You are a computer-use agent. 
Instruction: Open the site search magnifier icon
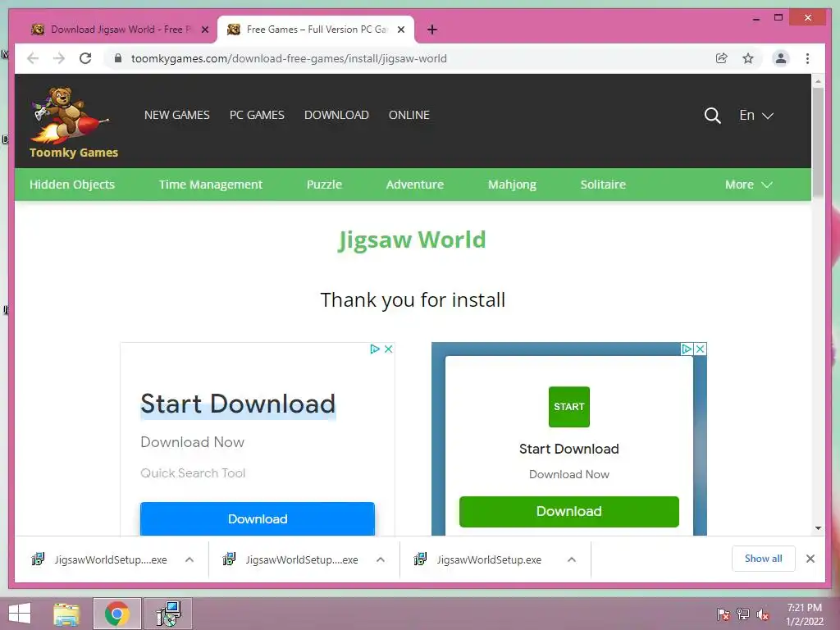[x=712, y=115]
